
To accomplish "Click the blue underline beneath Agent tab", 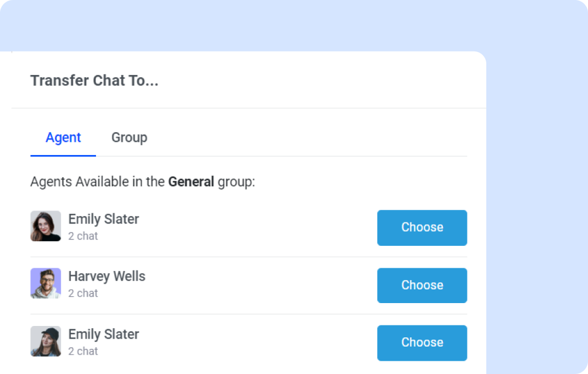I will [63, 156].
